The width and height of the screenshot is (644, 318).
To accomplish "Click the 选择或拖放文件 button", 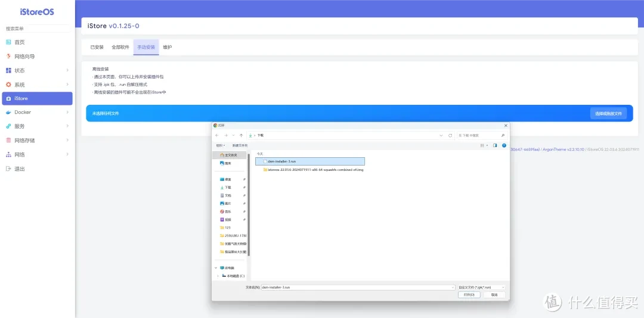I will point(609,113).
